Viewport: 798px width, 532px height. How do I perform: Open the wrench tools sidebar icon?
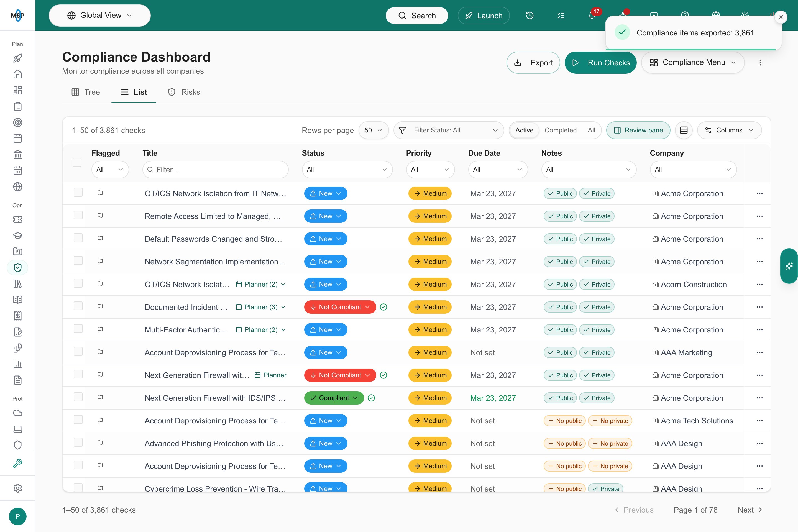click(x=18, y=463)
